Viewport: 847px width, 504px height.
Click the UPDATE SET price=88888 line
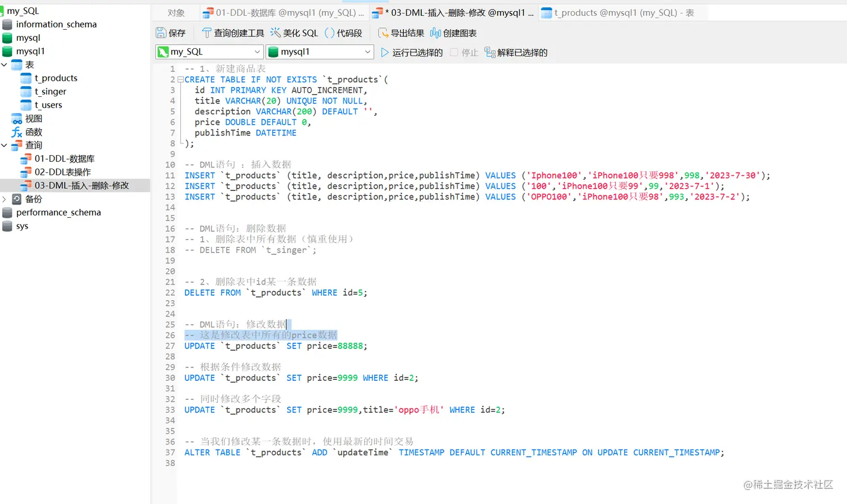pos(276,346)
